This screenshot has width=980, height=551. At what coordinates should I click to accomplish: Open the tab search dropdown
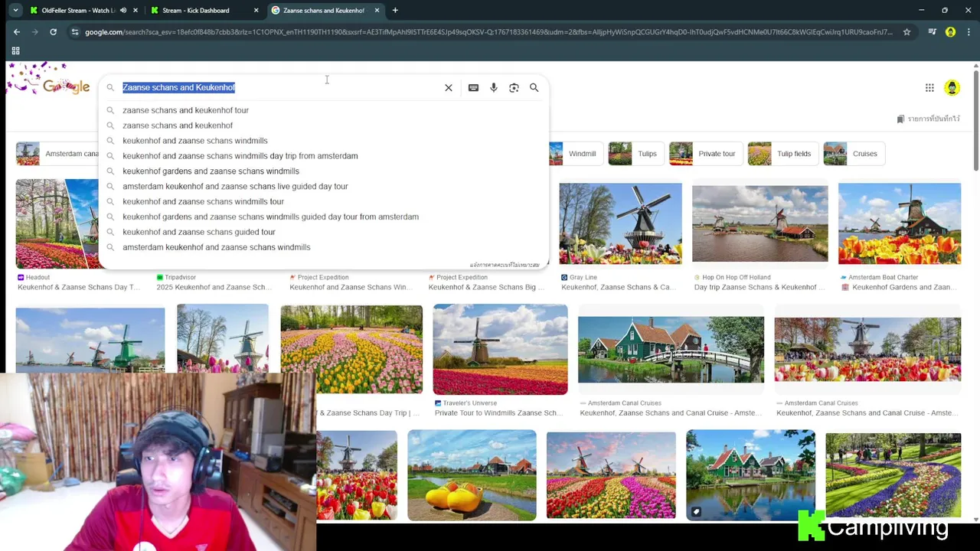pyautogui.click(x=15, y=11)
